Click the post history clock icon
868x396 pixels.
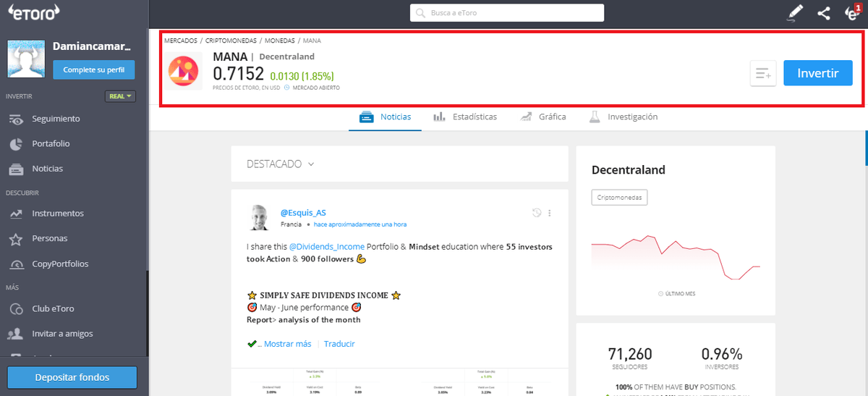(x=537, y=213)
